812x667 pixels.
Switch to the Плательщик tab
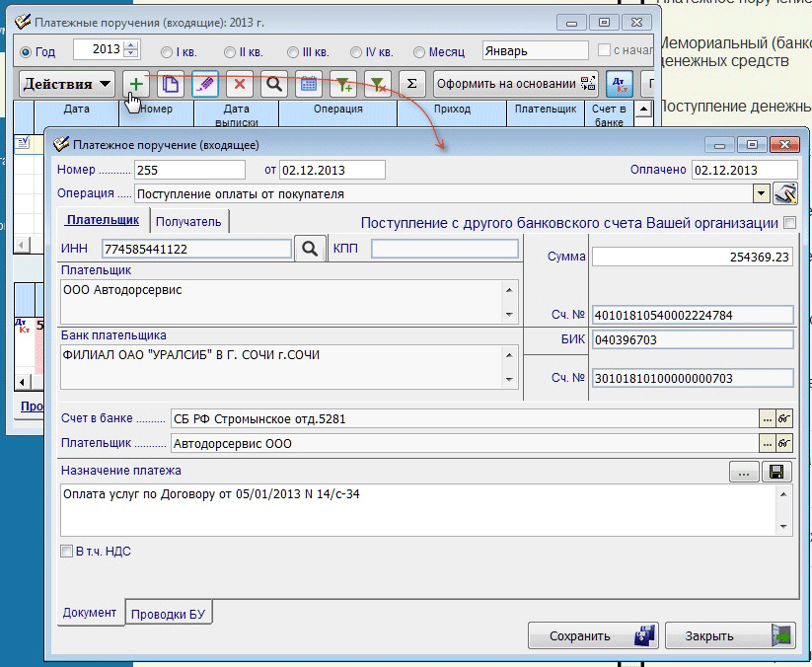click(x=103, y=220)
